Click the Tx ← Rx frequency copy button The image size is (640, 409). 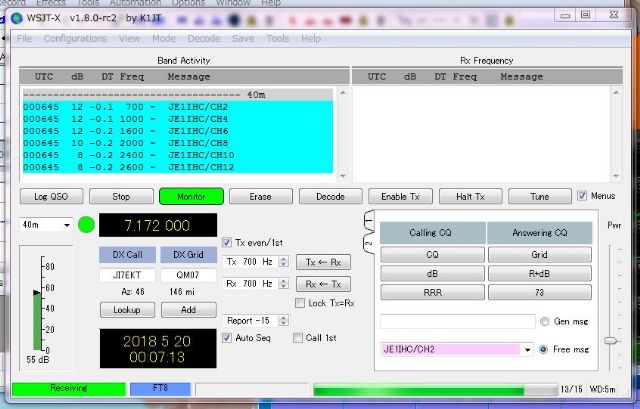(x=322, y=262)
